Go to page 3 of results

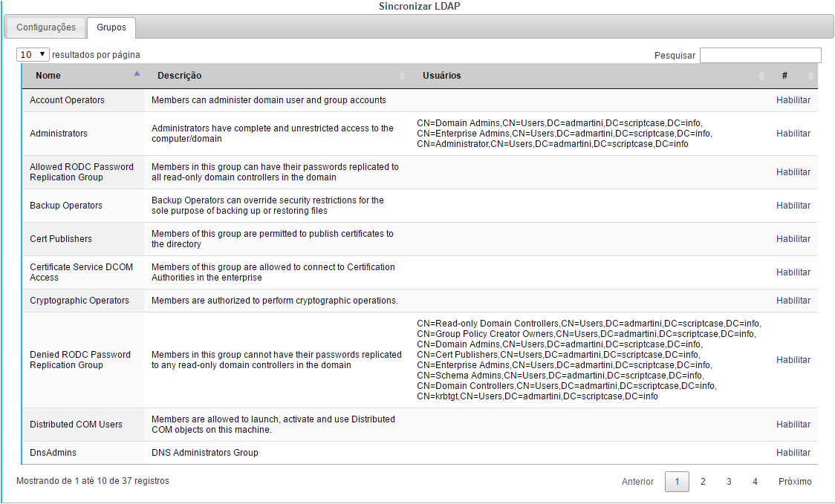point(729,482)
